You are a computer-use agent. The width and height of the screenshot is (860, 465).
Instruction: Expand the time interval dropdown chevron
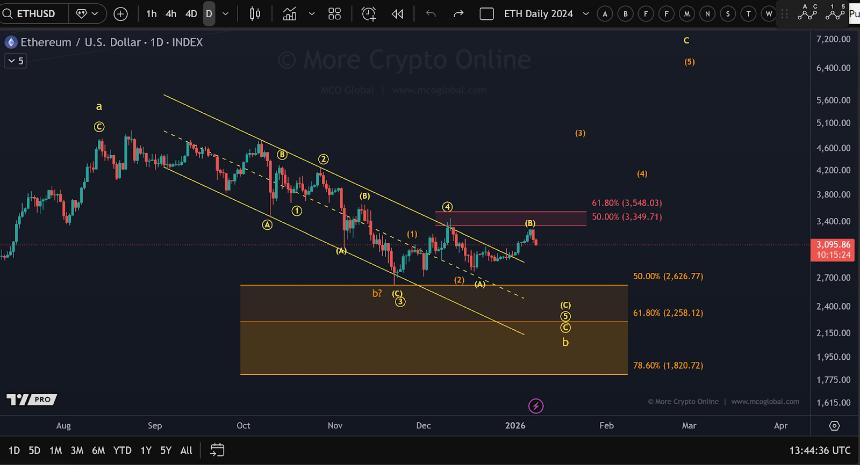pos(225,14)
